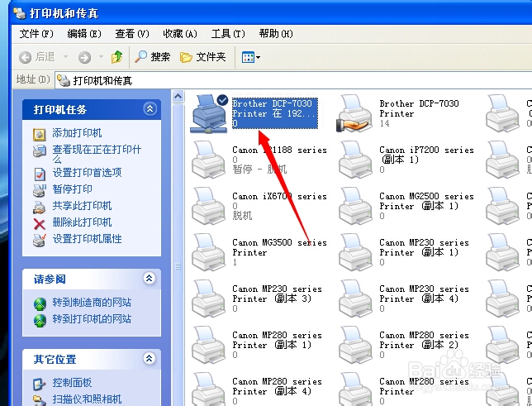Click the Canon MG3500 series Printer name text
532x406 pixels.
pyautogui.click(x=279, y=247)
